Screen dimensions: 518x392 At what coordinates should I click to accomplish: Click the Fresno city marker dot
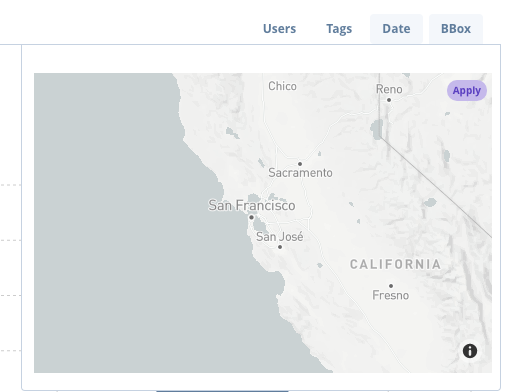point(391,286)
